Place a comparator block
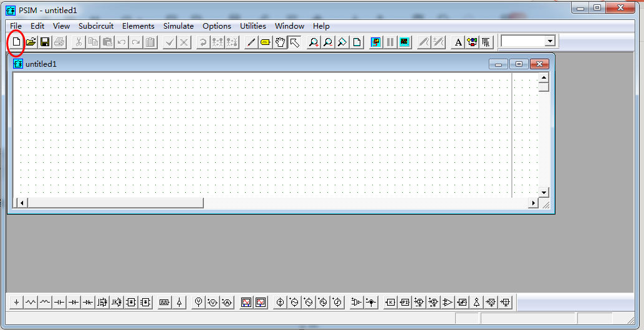This screenshot has width=644, height=330. 448,303
